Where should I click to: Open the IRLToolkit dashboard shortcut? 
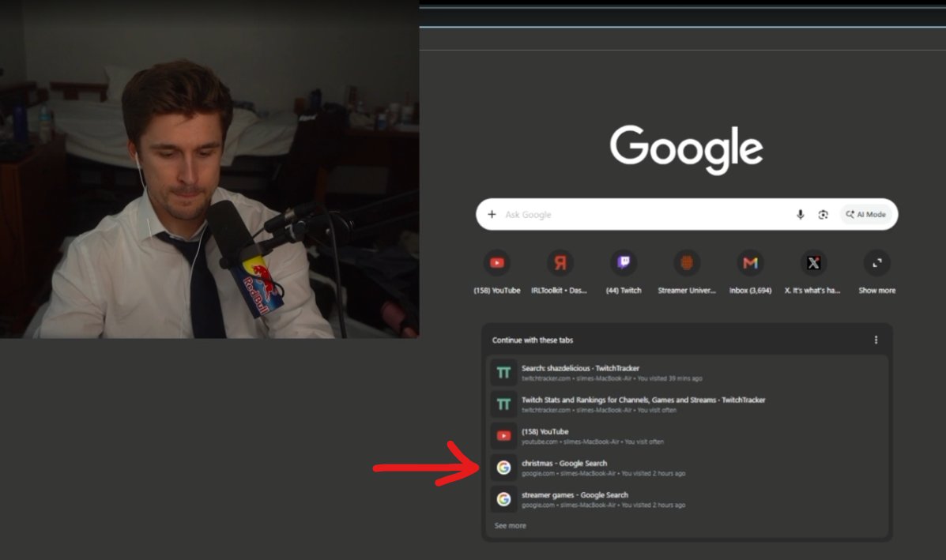point(560,272)
